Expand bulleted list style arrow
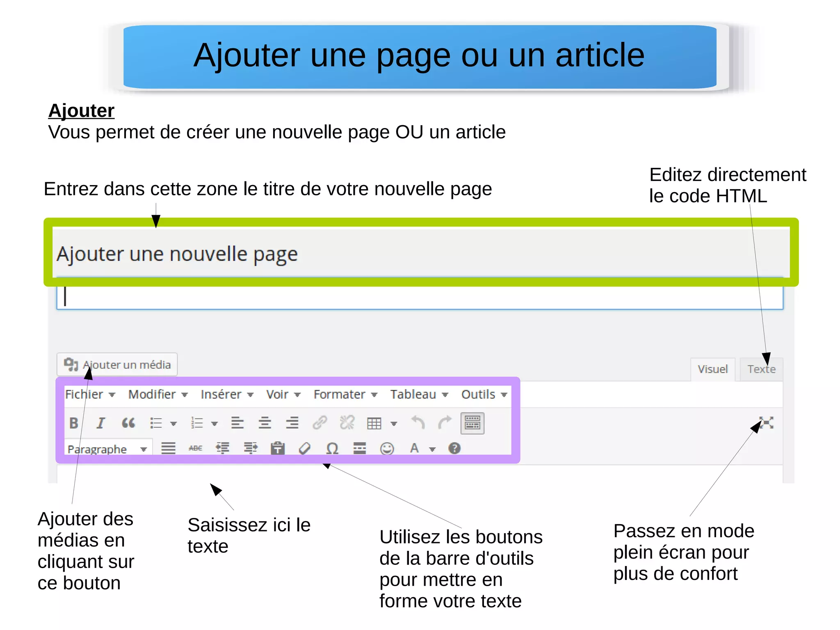 point(173,424)
